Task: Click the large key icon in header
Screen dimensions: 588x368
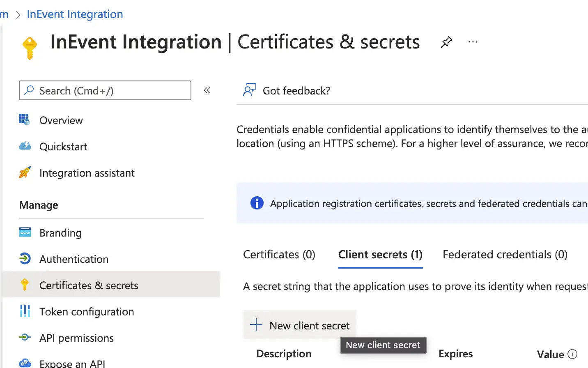Action: 30,48
